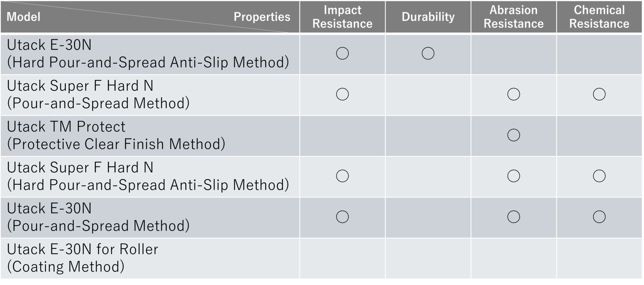Select the Utack TM Protect model name
This screenshot has height=285, width=644.
point(66,127)
